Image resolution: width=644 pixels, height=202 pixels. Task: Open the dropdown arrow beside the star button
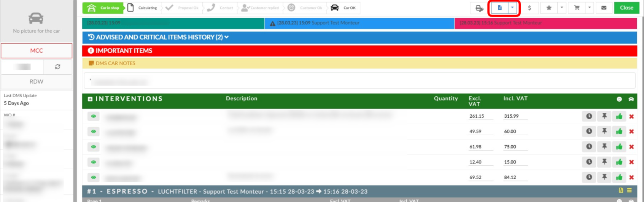coord(561,8)
